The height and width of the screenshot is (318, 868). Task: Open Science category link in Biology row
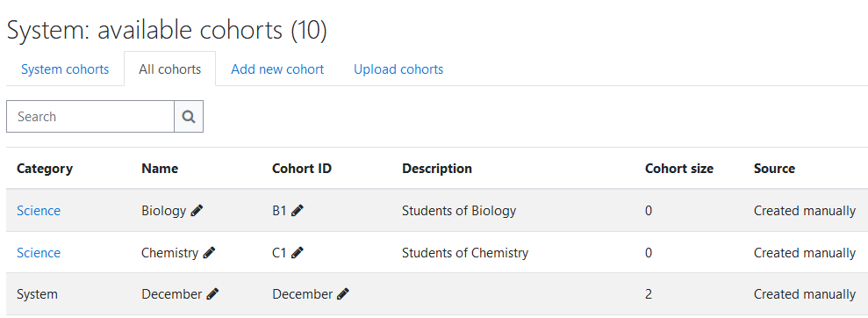39,211
